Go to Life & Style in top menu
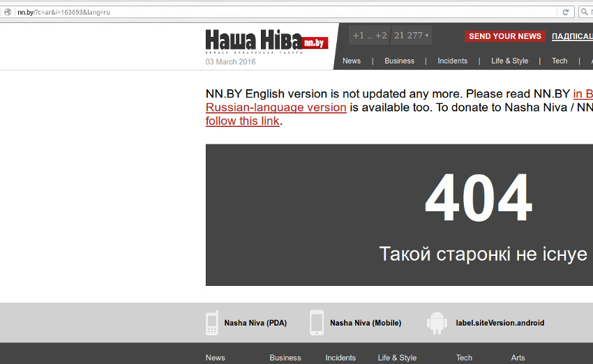Viewport: 593px width, 364px height. (509, 61)
